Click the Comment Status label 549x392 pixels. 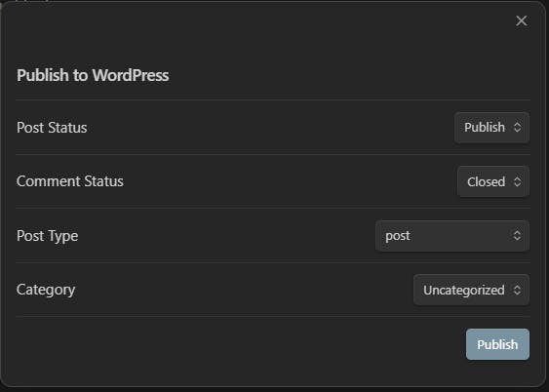[70, 181]
